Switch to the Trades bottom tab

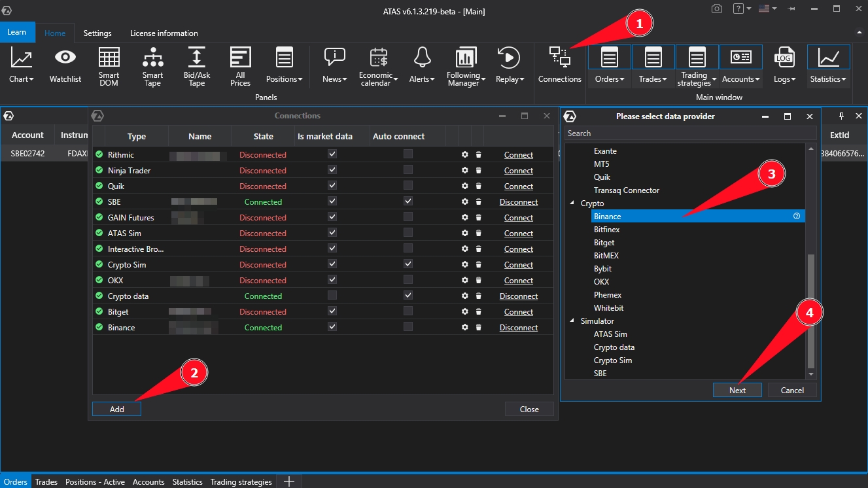click(x=46, y=482)
